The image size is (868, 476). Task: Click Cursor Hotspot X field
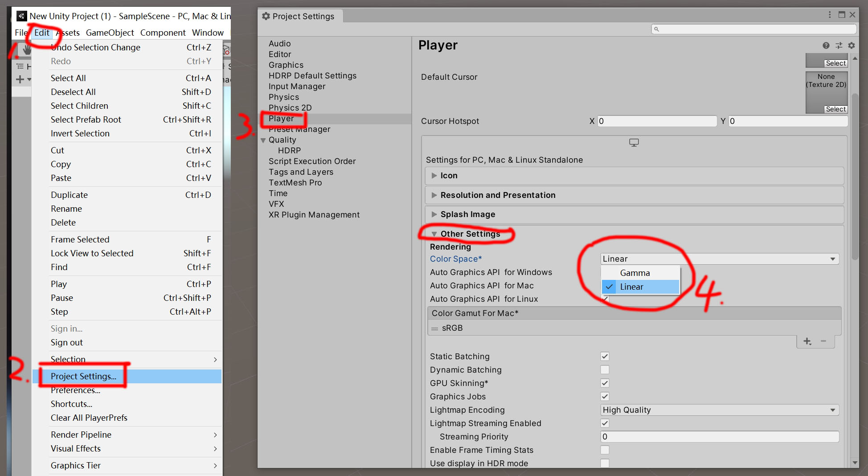point(657,121)
